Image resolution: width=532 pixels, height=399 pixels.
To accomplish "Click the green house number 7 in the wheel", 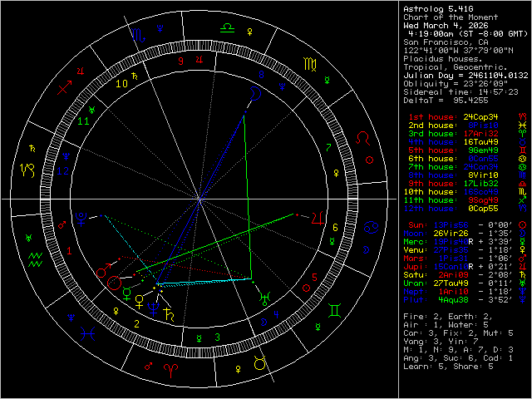I will coord(328,147).
